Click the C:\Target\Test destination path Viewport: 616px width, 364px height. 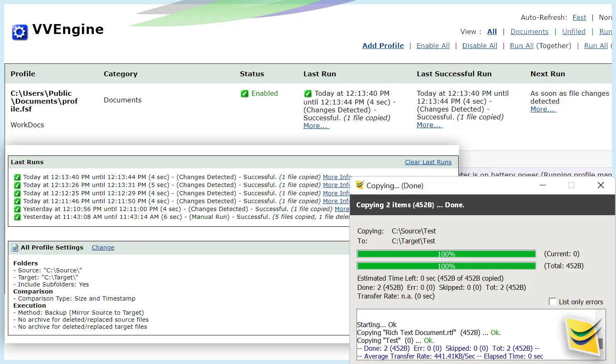[x=413, y=241]
